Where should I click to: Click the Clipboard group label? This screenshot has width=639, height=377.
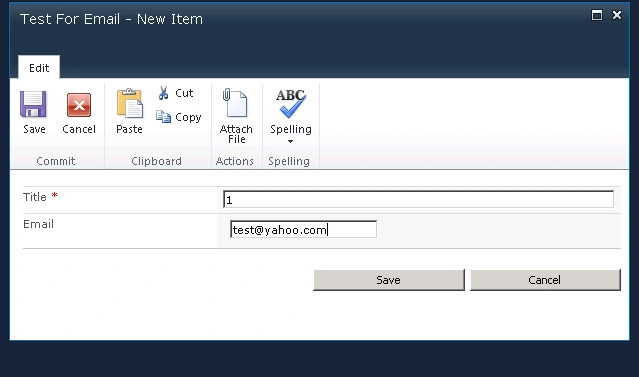click(156, 161)
